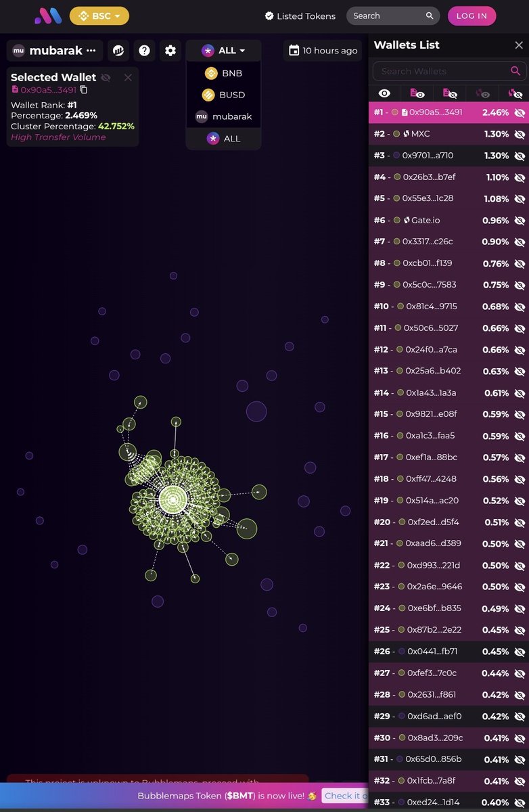
Task: Click the search magnifier in top bar
Action: click(x=430, y=16)
